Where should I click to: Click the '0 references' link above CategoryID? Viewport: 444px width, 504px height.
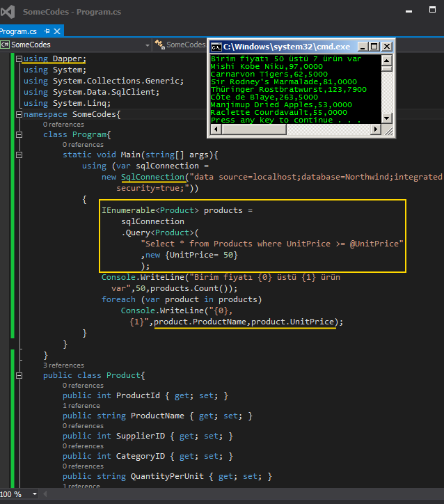[83, 446]
